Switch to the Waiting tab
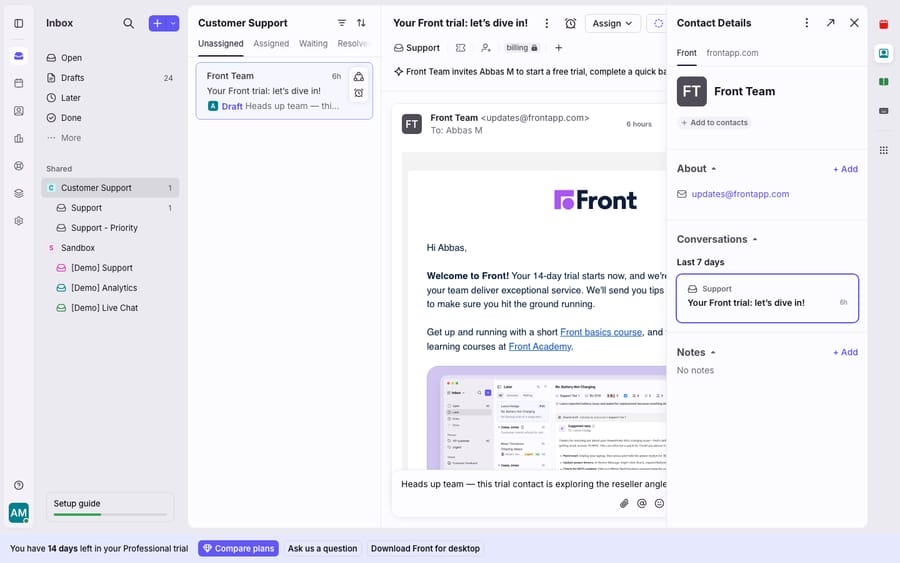Image resolution: width=900 pixels, height=563 pixels. [x=313, y=44]
